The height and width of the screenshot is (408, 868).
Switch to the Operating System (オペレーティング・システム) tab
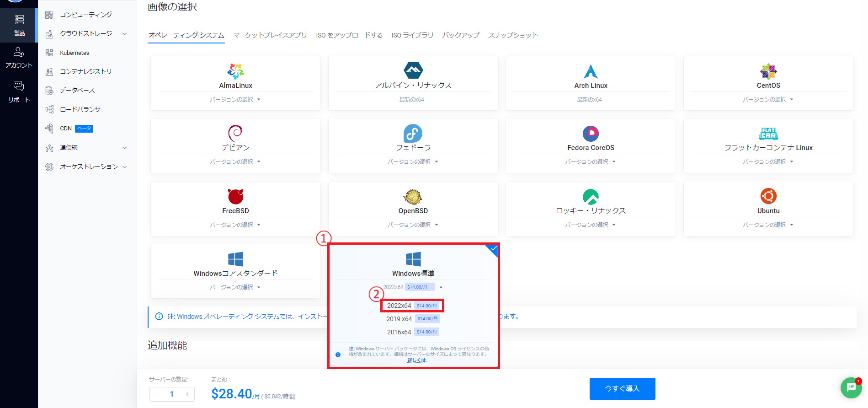tap(186, 35)
